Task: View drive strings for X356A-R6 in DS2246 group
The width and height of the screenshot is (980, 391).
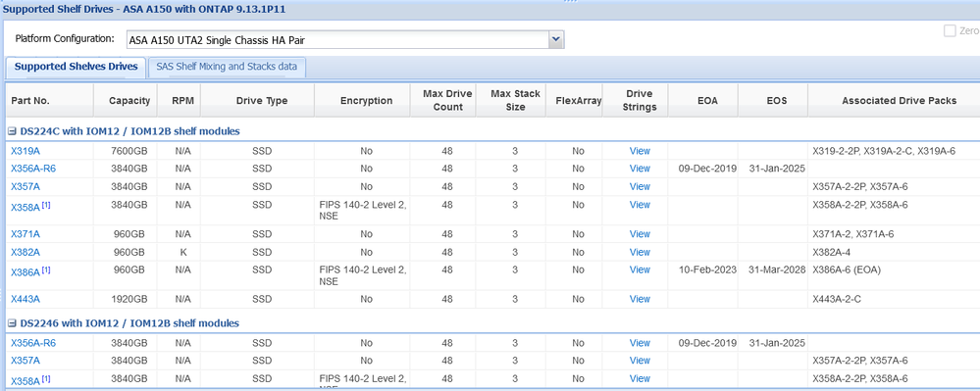Action: (x=640, y=342)
